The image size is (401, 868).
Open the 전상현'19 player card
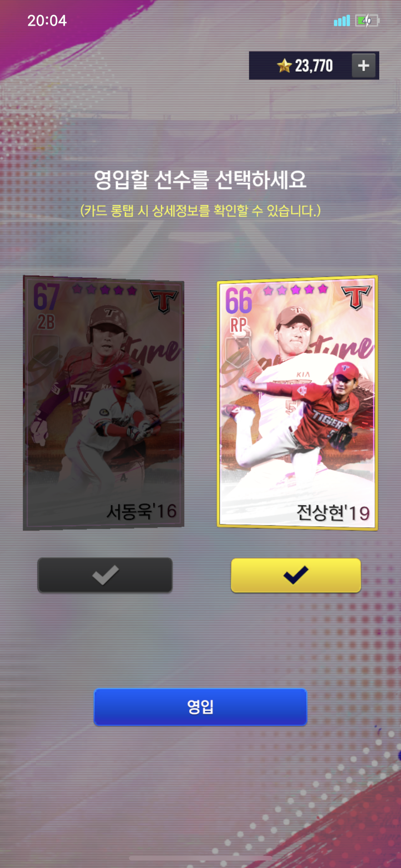[297, 403]
